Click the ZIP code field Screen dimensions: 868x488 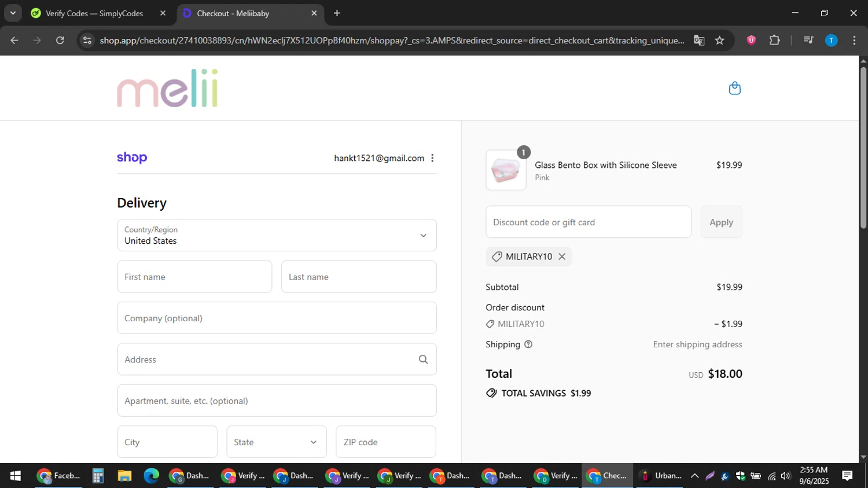(x=386, y=442)
